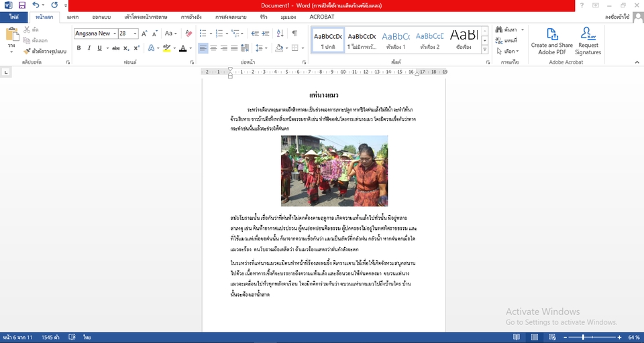Toggle Underline formatting

coord(99,48)
